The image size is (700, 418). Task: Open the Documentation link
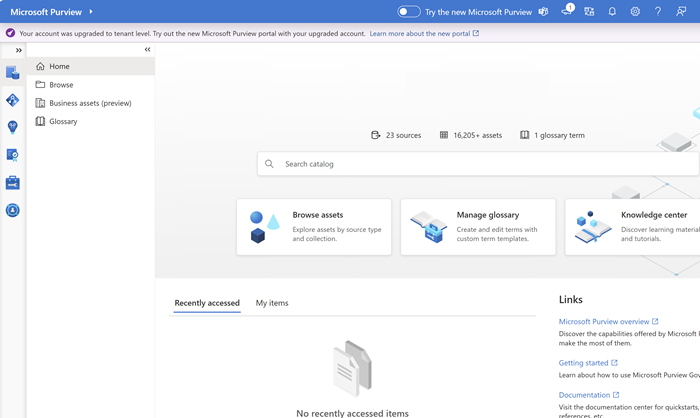[x=589, y=395]
